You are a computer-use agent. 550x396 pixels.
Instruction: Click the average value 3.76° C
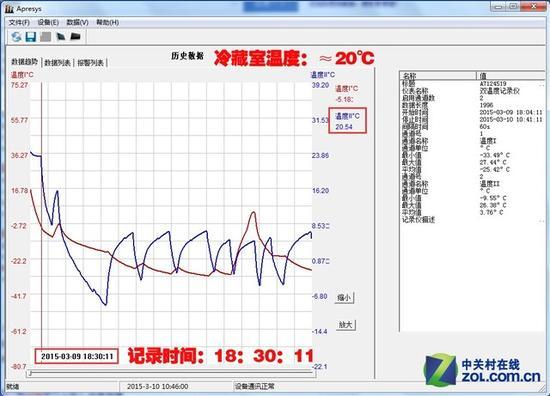[x=491, y=213]
